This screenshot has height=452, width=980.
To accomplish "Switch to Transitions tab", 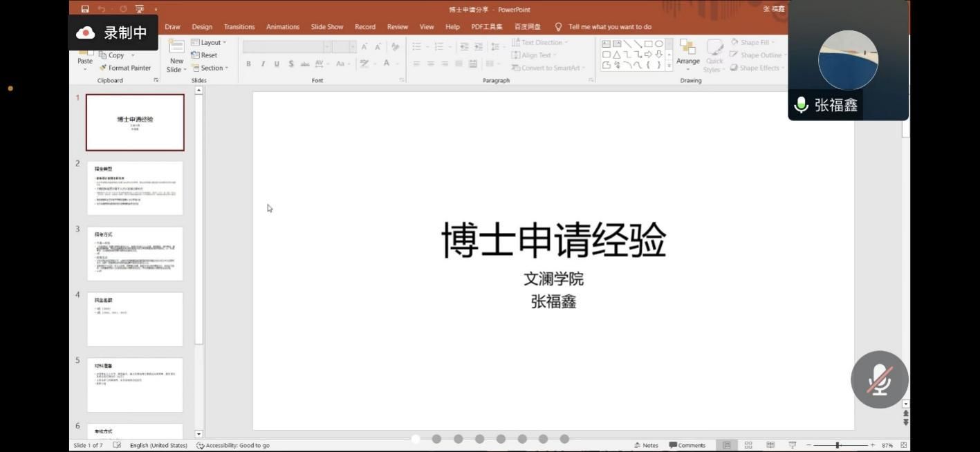I will pyautogui.click(x=239, y=27).
